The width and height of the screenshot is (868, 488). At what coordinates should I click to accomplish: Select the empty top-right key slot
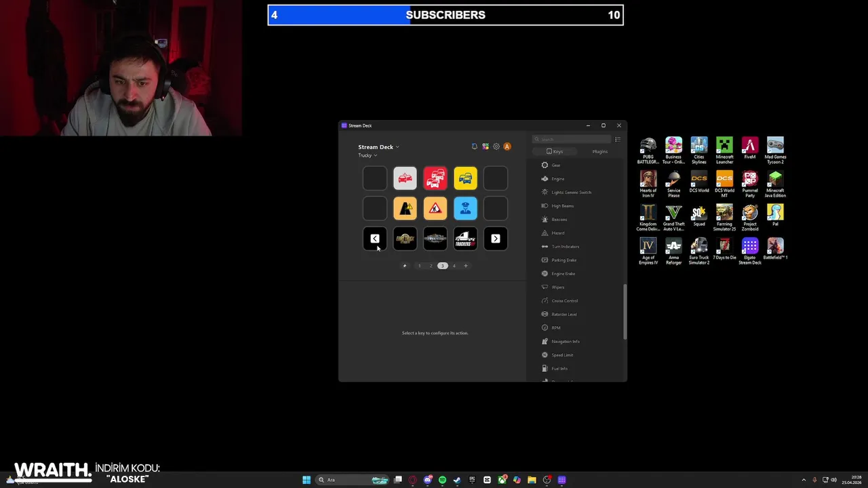496,178
